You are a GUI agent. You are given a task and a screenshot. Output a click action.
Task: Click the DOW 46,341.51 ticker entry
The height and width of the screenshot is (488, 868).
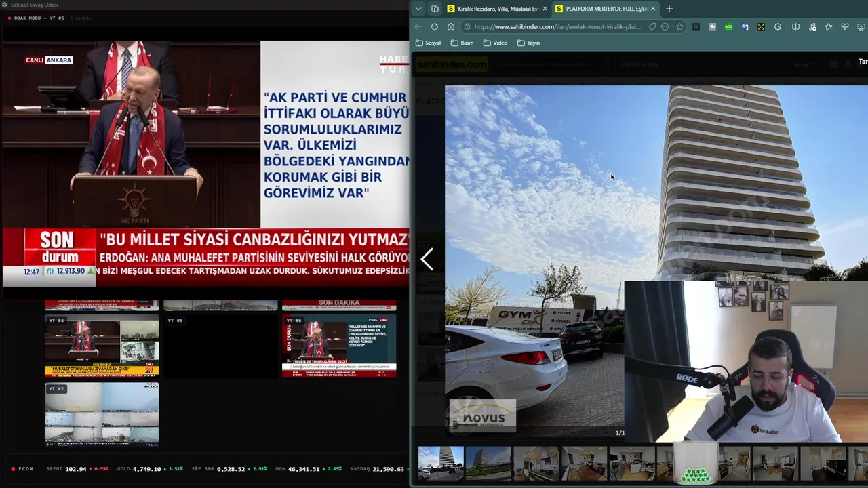coord(309,469)
